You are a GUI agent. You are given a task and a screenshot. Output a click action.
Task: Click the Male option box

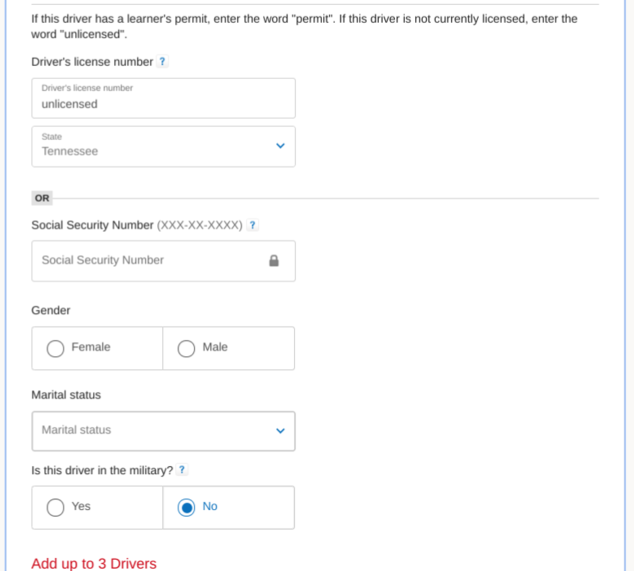[228, 348]
